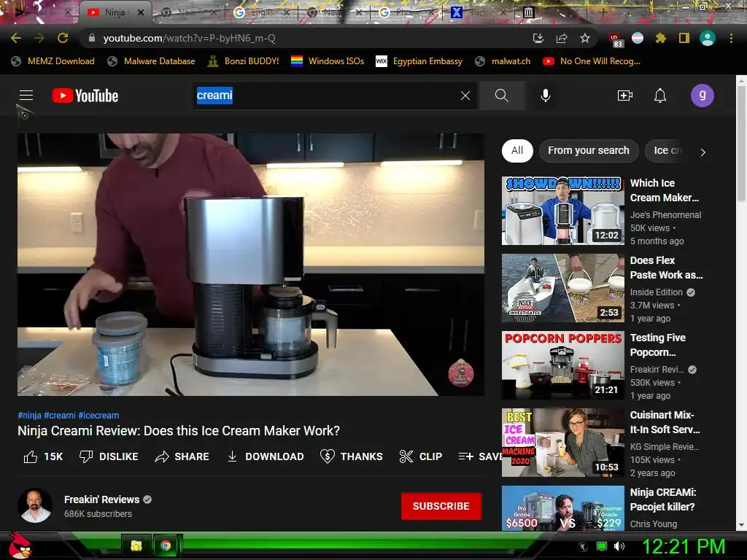Screen dimensions: 747x560
Task: Open Cuisinart Mix-It-In Soft Serve thumbnail
Action: tap(562, 443)
